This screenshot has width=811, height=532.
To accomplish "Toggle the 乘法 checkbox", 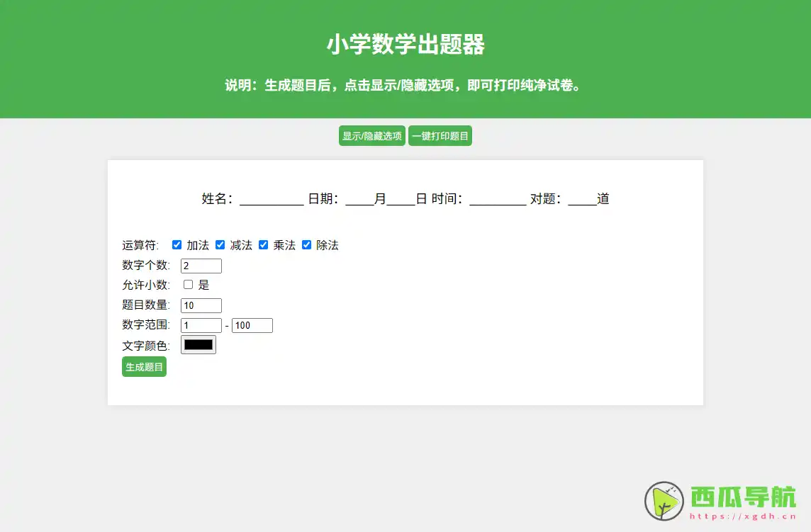I will tap(263, 244).
